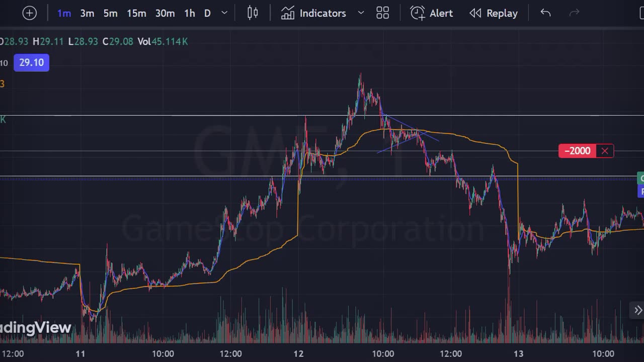Click the 11 date label on time axis
Viewport: 644px width, 362px height.
pyautogui.click(x=80, y=353)
